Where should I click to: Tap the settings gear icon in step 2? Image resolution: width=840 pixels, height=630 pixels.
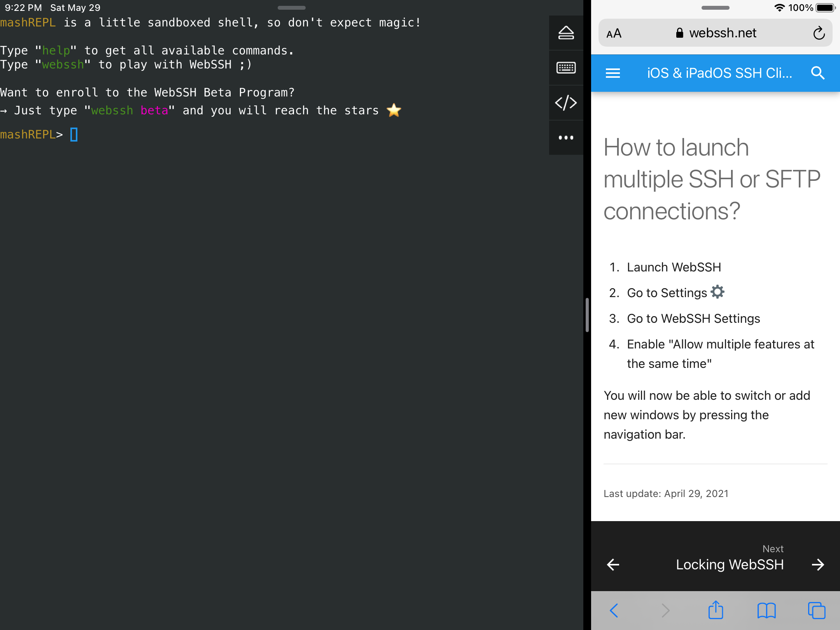click(x=717, y=292)
